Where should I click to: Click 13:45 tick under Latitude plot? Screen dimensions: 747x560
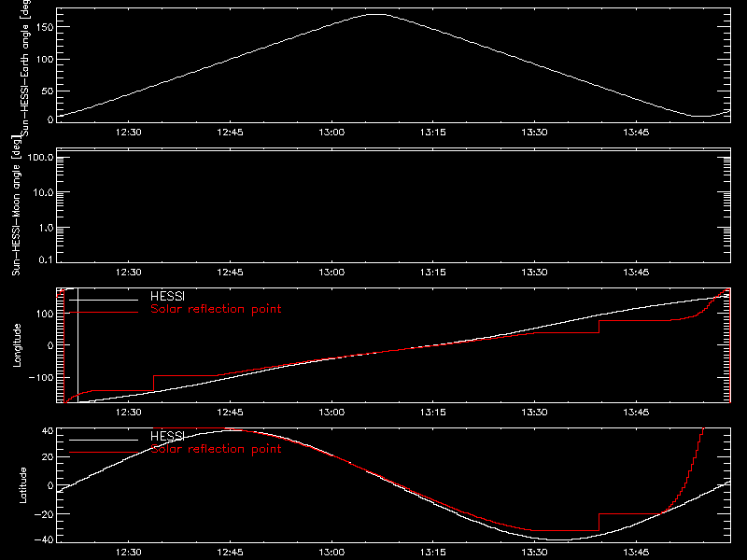(636, 552)
